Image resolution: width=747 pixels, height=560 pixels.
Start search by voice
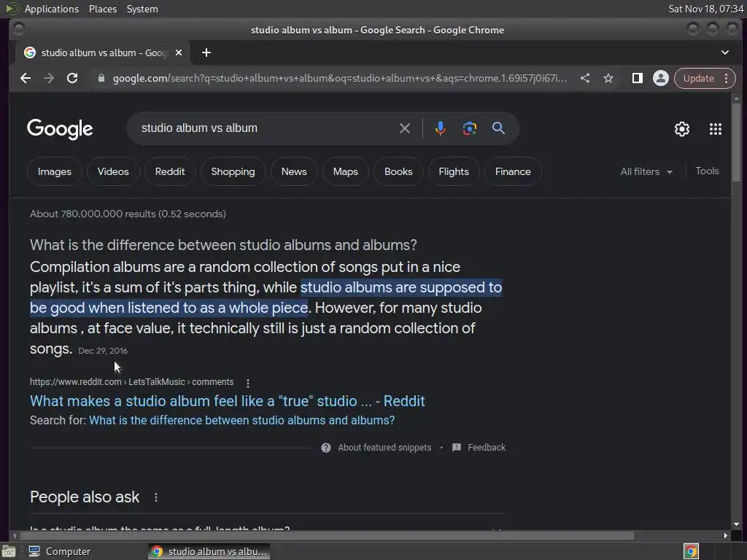pyautogui.click(x=440, y=128)
